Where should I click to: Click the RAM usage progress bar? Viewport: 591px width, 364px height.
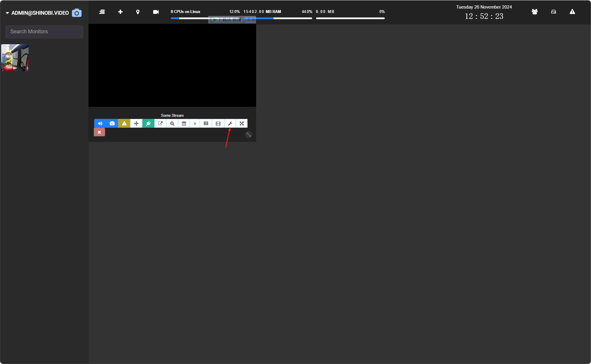tap(278, 18)
